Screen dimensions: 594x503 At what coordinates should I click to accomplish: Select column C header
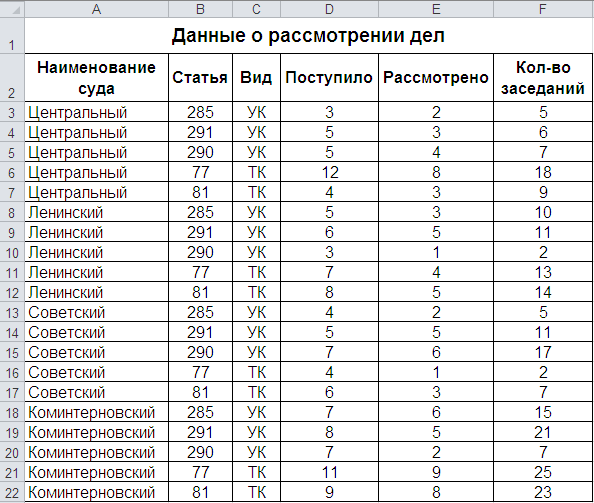256,9
